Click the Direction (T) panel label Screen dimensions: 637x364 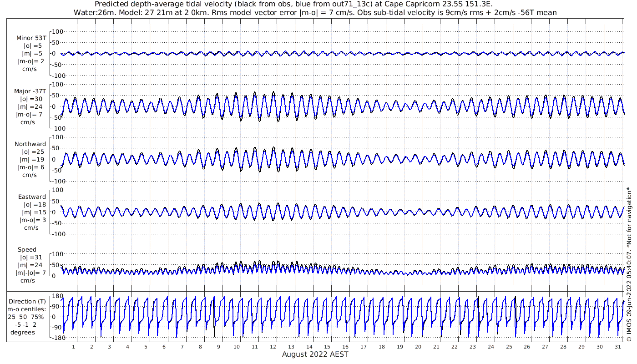pos(28,301)
